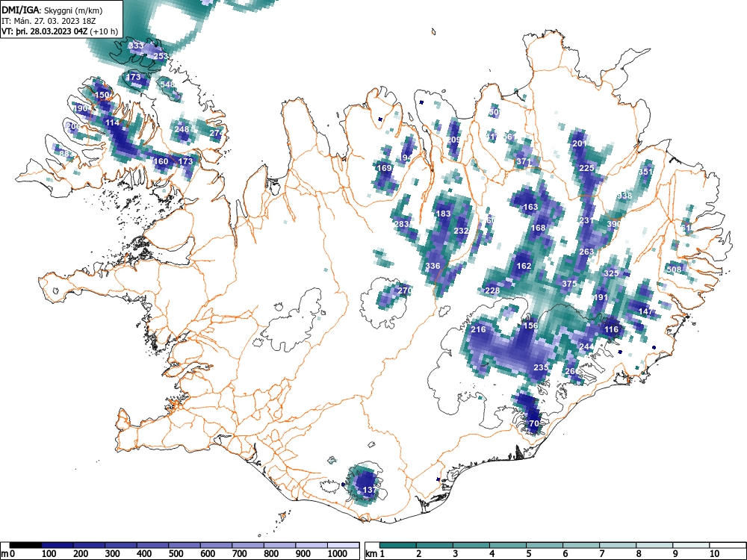Click the map value 270
The width and height of the screenshot is (747, 560).
(404, 290)
